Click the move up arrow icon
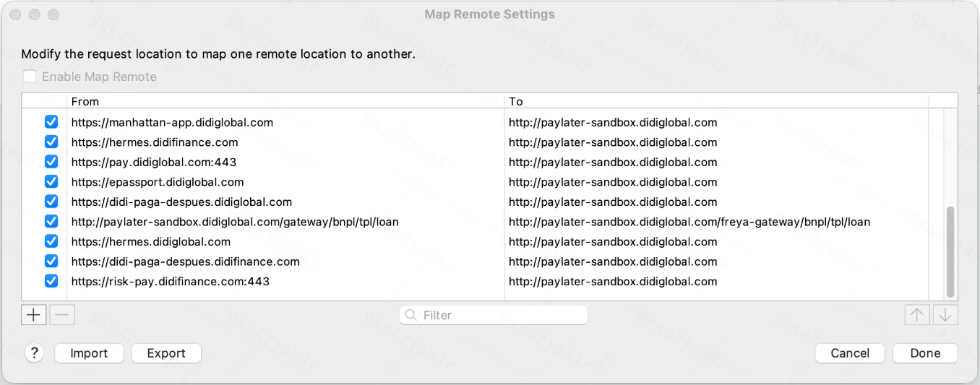This screenshot has width=980, height=385. (x=917, y=315)
